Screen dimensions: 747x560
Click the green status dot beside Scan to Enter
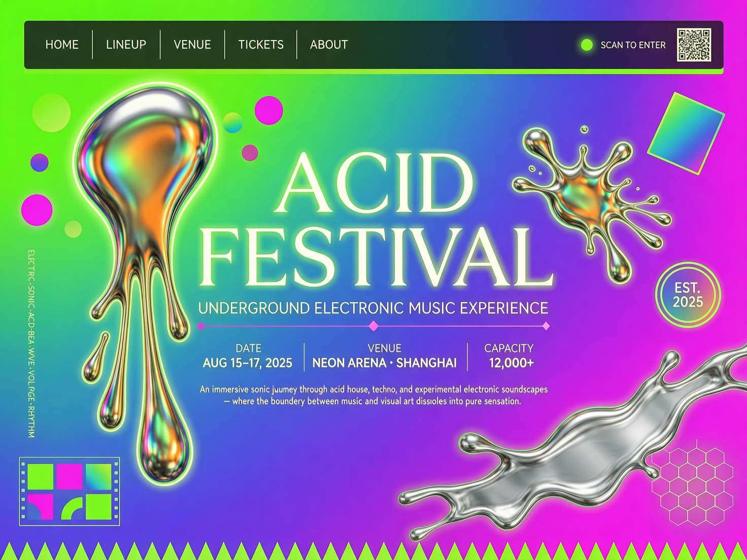pyautogui.click(x=587, y=45)
